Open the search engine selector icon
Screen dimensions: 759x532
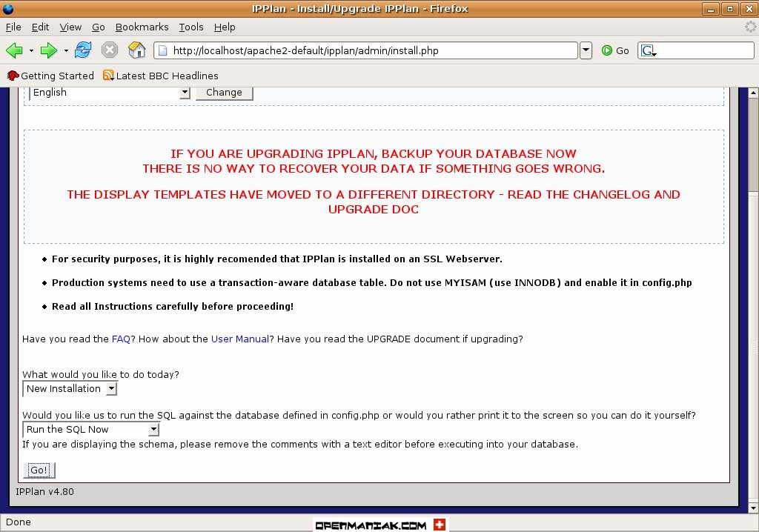click(x=649, y=50)
